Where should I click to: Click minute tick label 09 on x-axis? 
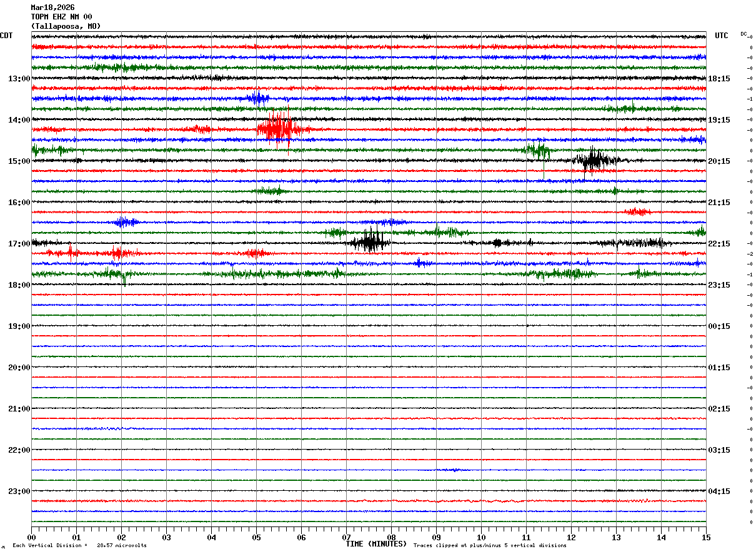(x=436, y=538)
